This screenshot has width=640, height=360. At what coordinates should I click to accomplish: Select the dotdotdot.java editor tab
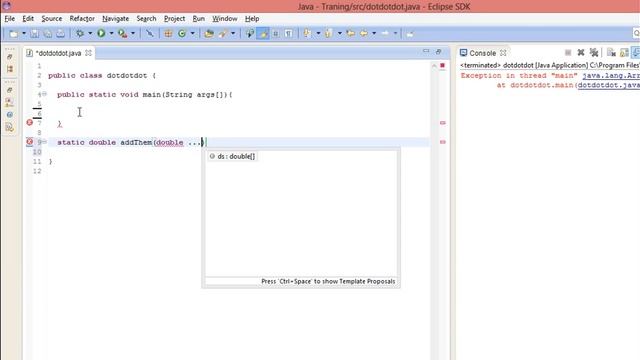point(58,53)
